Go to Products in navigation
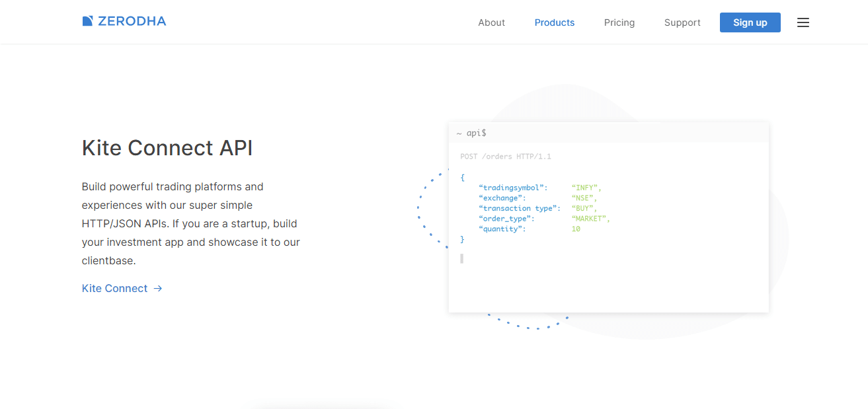This screenshot has height=409, width=868. pos(554,22)
